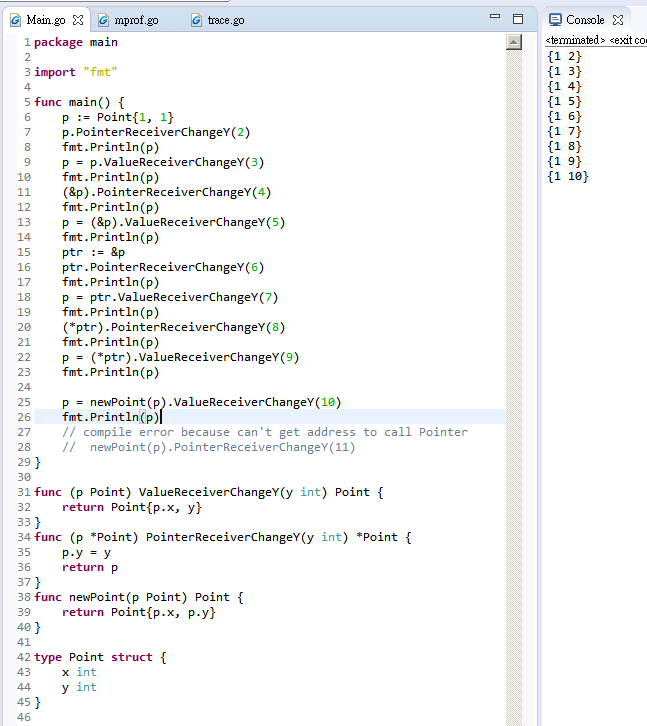Click the Go file icon on Main.go tab
Viewport: 647px width, 726px height.
tap(15, 20)
